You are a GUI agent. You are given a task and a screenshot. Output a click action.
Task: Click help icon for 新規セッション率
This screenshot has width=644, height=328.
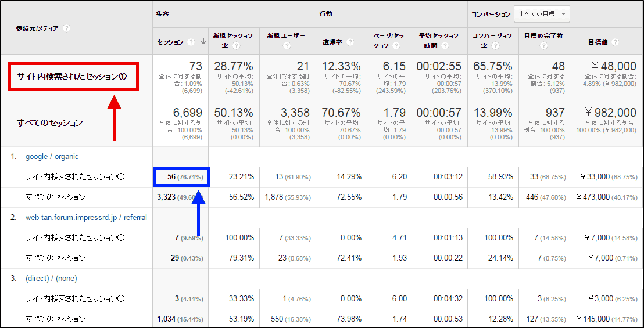(237, 46)
